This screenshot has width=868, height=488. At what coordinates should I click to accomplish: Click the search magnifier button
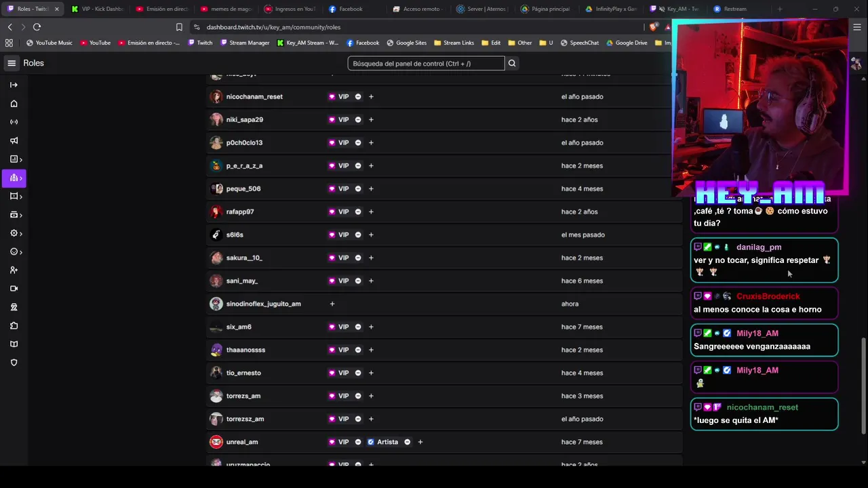point(512,63)
